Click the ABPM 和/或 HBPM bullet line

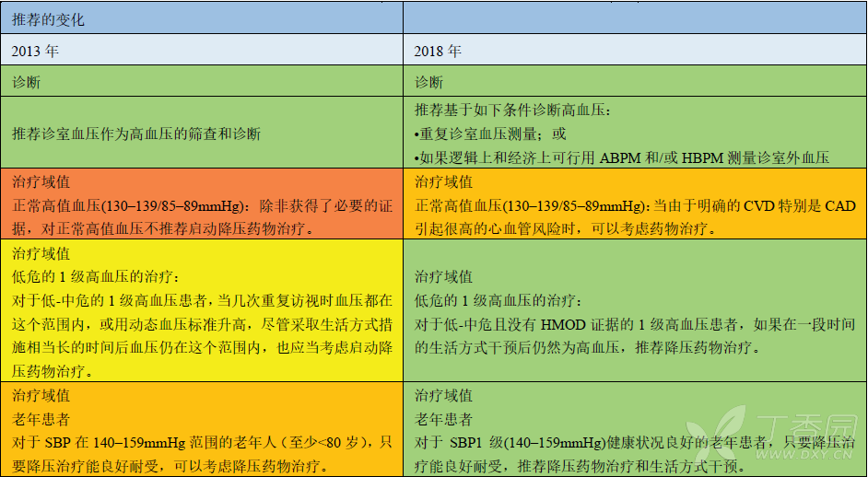click(622, 157)
